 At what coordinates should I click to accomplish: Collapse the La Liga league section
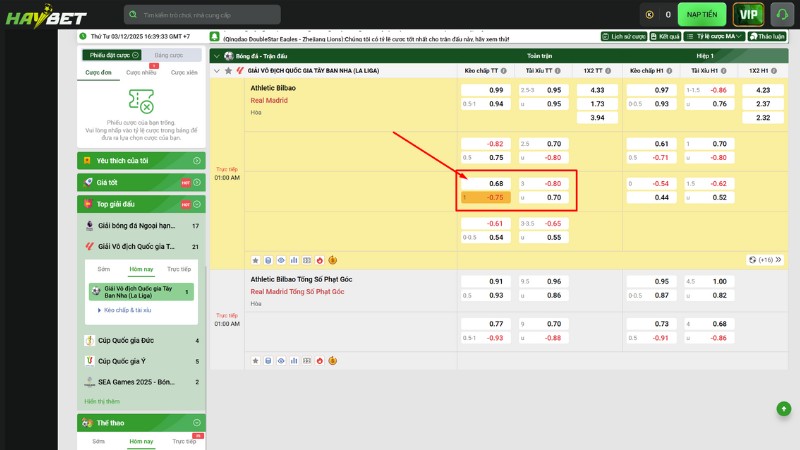point(217,72)
